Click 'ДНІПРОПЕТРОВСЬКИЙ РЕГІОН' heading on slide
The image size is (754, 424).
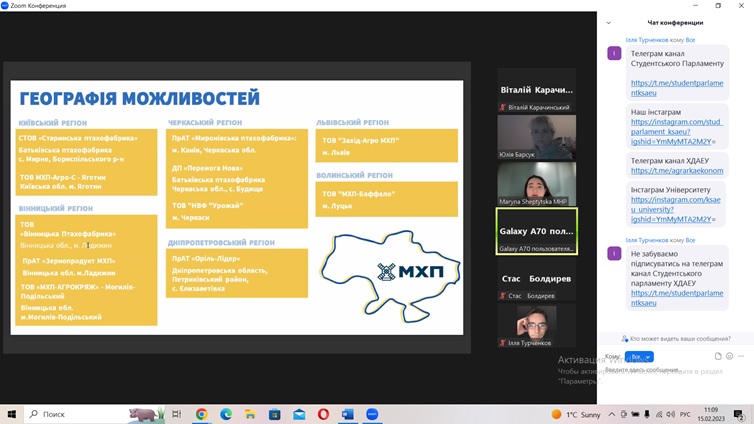(x=221, y=243)
